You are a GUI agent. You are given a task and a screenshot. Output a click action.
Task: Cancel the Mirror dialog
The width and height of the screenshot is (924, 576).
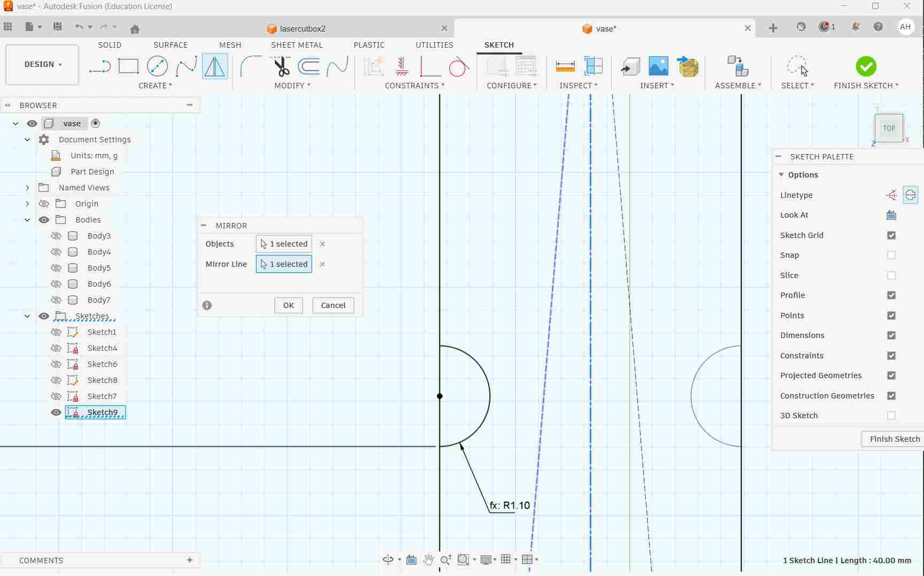point(333,305)
